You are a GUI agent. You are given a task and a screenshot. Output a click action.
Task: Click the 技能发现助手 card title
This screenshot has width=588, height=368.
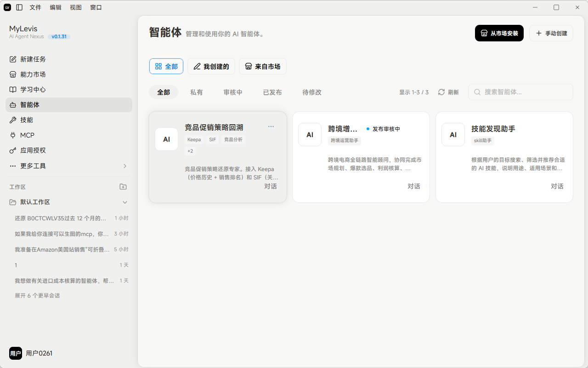coord(493,129)
